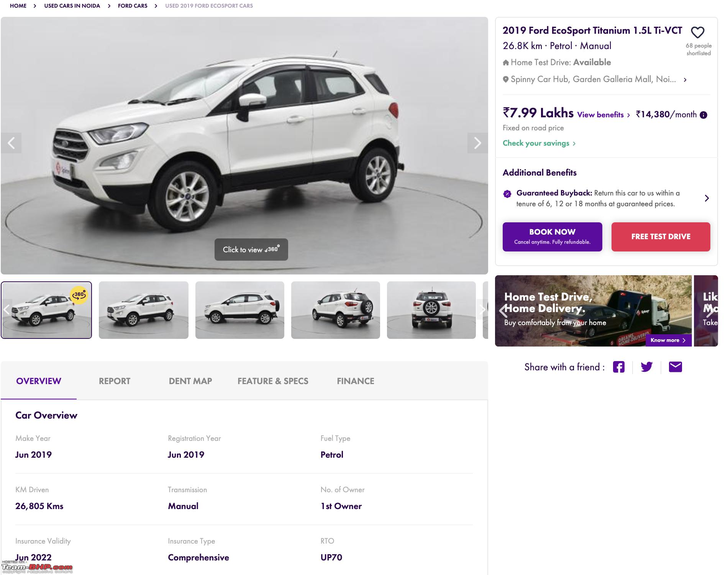Shortlist car with the heart icon
Screen dimensions: 728x575
coord(697,33)
